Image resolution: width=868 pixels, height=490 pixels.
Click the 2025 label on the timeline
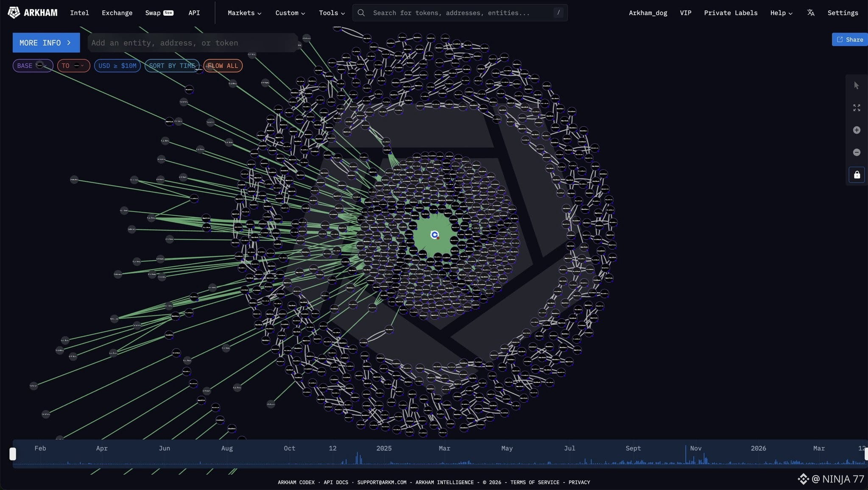384,448
